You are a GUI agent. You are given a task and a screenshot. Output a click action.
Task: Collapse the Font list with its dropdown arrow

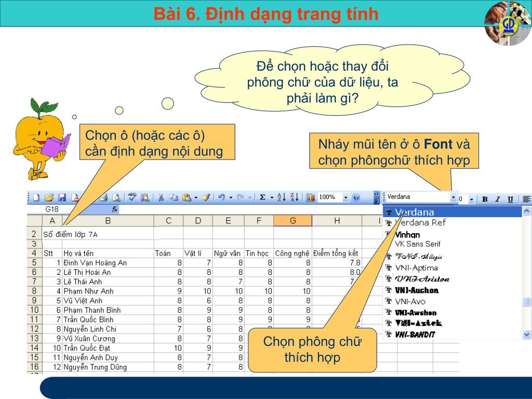point(453,197)
